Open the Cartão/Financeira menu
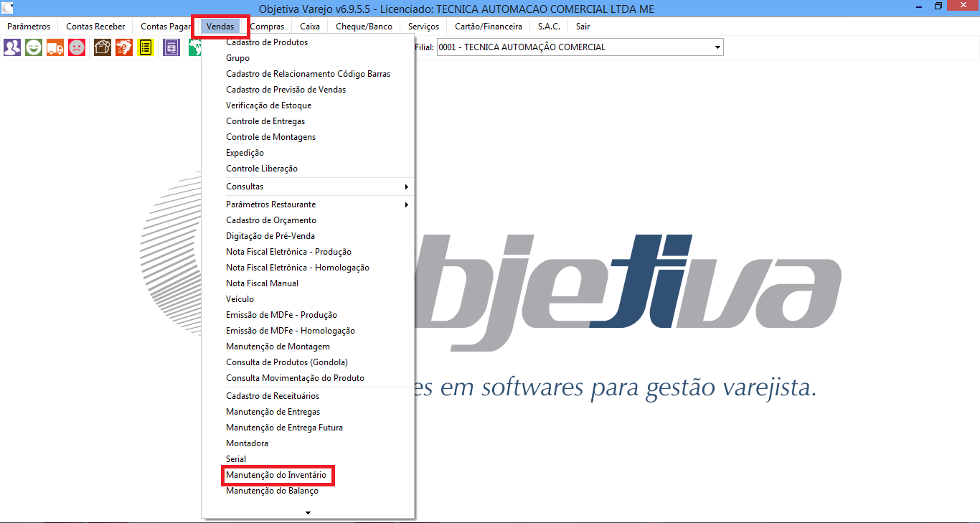Image resolution: width=980 pixels, height=523 pixels. pos(489,27)
